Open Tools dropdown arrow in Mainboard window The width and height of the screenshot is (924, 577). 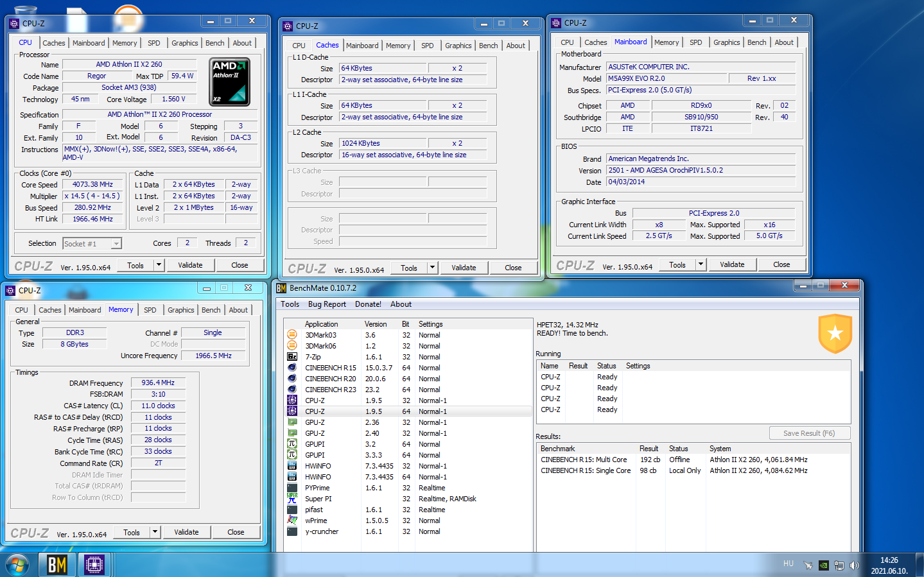701,264
